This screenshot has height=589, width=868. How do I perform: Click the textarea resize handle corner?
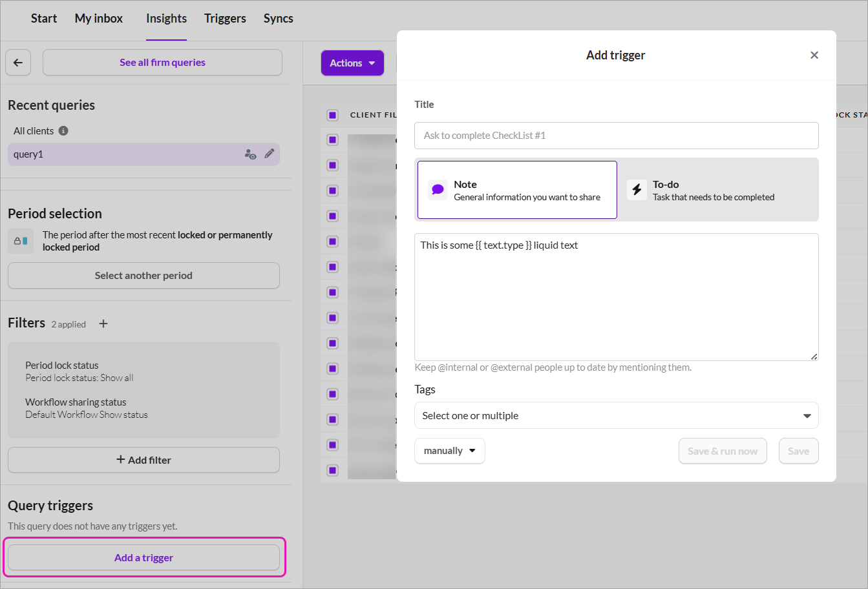point(814,356)
